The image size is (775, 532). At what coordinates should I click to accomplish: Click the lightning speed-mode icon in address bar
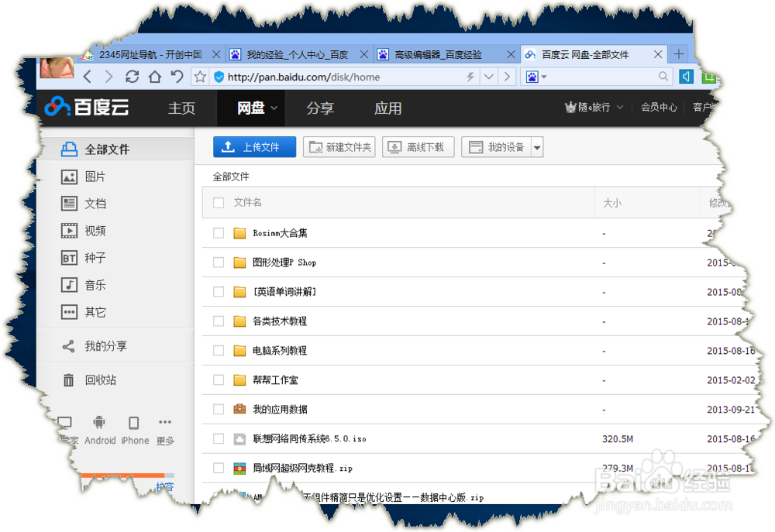(x=470, y=77)
